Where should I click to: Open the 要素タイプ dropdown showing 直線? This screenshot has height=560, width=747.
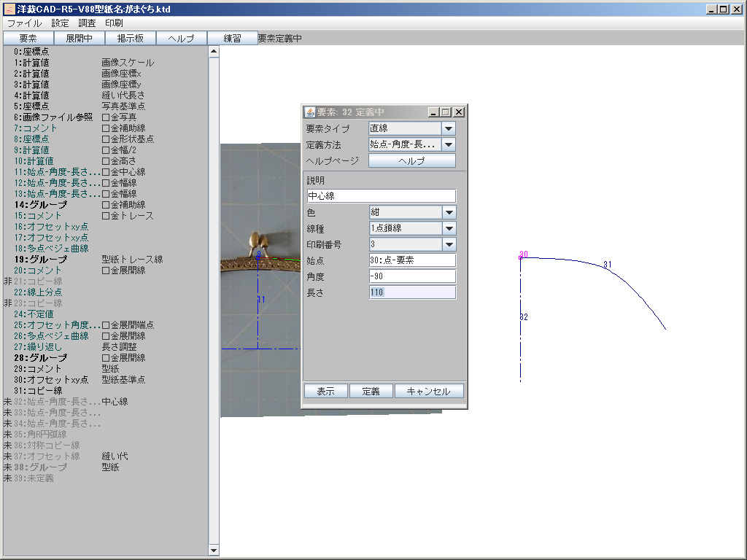pyautogui.click(x=412, y=128)
